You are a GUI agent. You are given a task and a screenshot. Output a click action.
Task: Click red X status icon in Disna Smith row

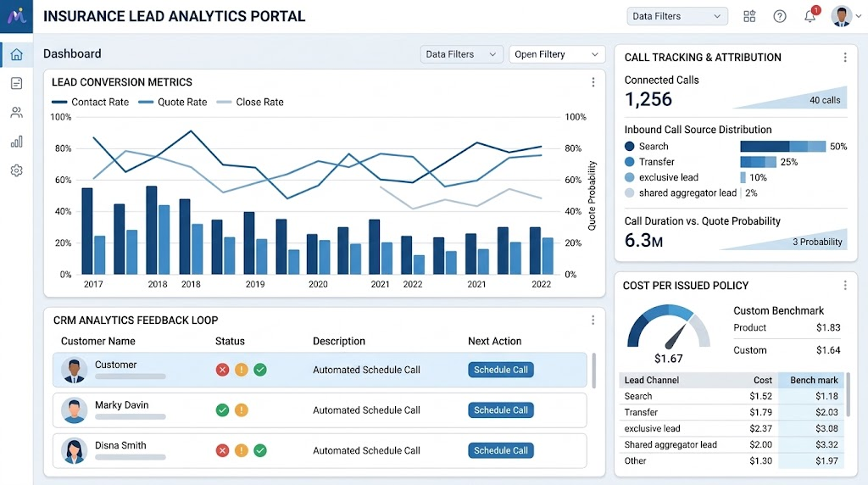pyautogui.click(x=223, y=451)
